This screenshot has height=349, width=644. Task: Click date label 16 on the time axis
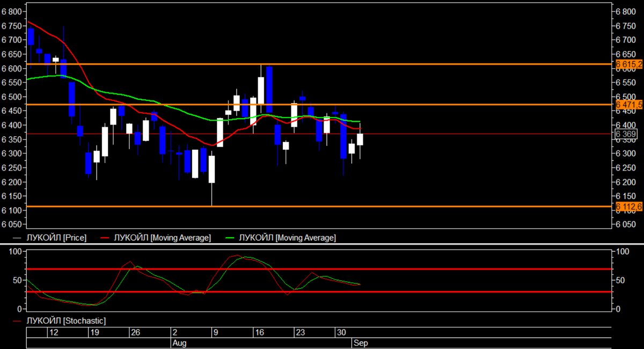pyautogui.click(x=260, y=332)
